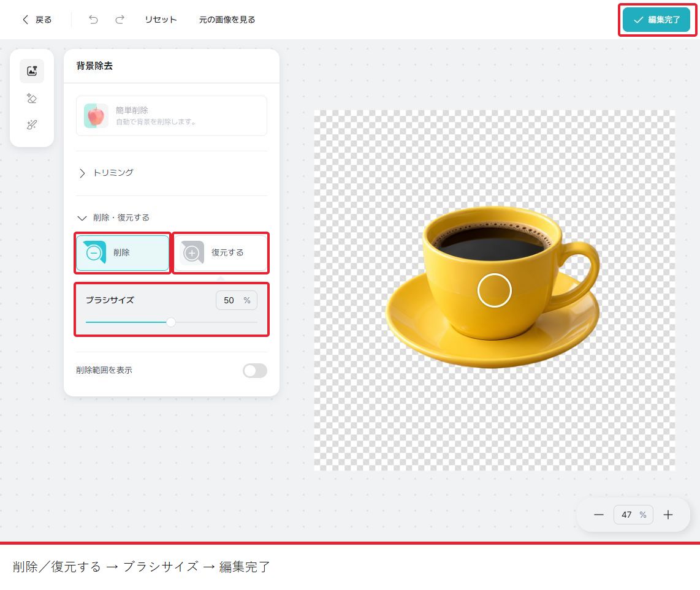This screenshot has height=590, width=700.
Task: Click the 背景除去 panel title
Action: (x=94, y=66)
